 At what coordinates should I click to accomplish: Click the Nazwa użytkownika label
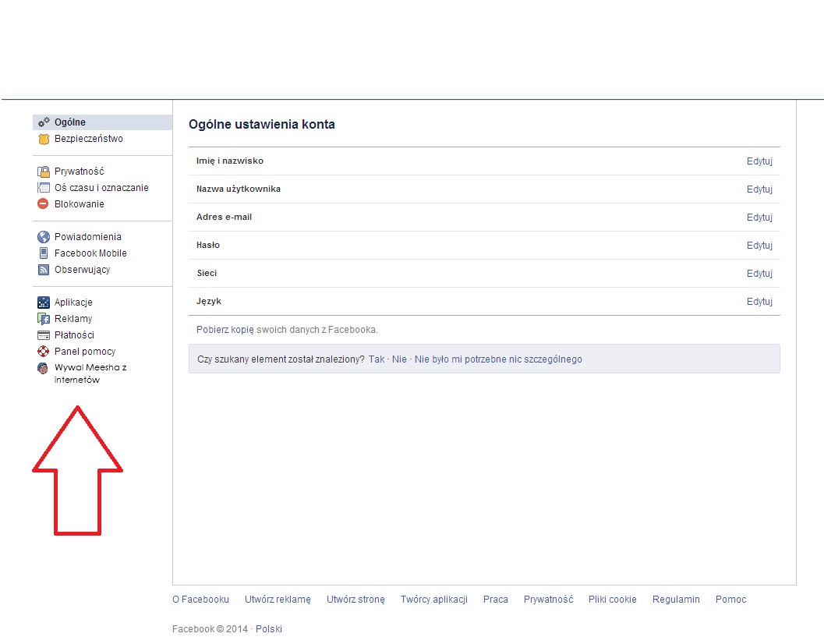pyautogui.click(x=238, y=189)
